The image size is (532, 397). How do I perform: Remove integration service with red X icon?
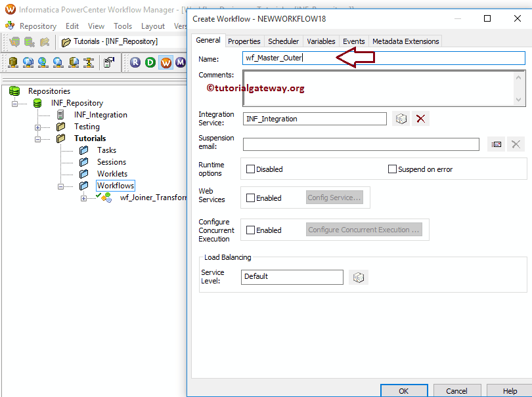421,119
